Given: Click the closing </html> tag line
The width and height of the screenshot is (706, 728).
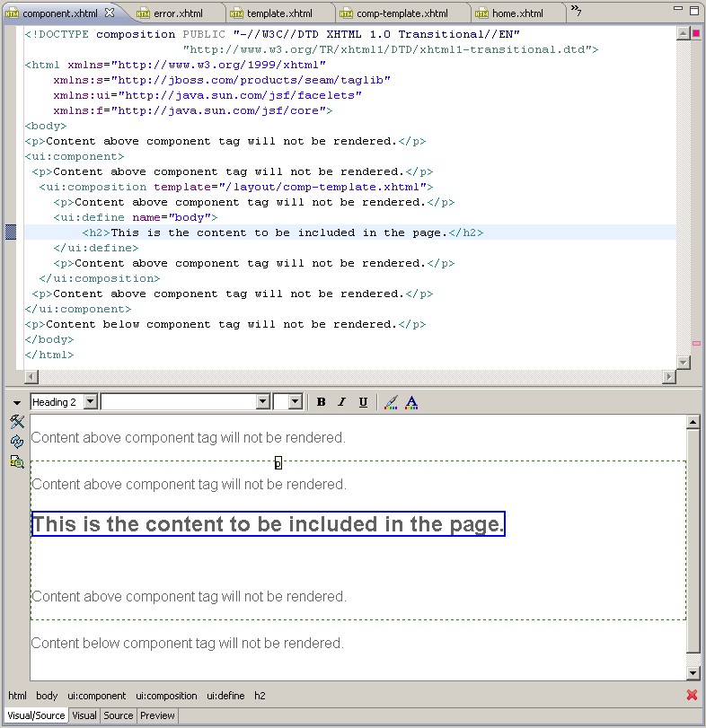Looking at the screenshot, I should 49,355.
